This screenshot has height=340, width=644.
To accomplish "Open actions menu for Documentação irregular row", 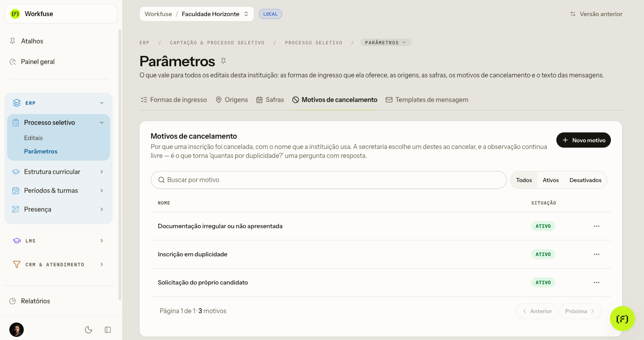I will tap(597, 226).
